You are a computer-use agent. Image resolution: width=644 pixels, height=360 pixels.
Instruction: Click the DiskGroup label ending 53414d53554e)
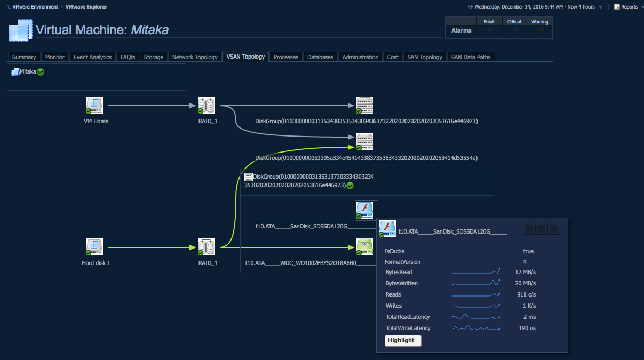[x=367, y=158]
